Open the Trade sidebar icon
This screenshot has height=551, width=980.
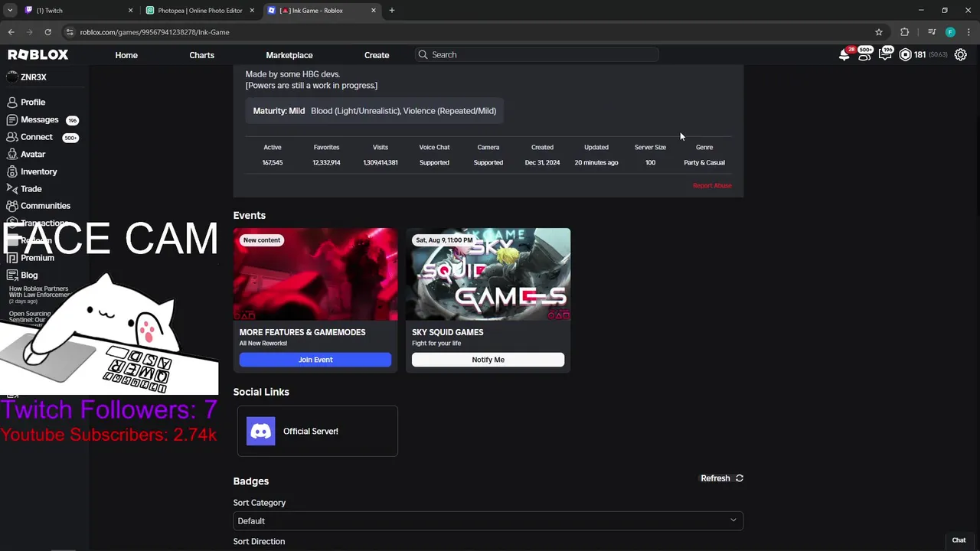[x=12, y=188]
